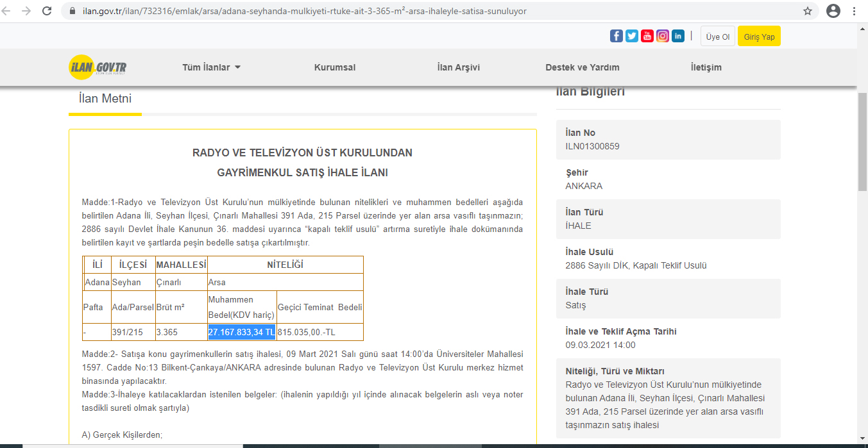Click the page vertical scrollbar
868x448 pixels.
point(862,141)
